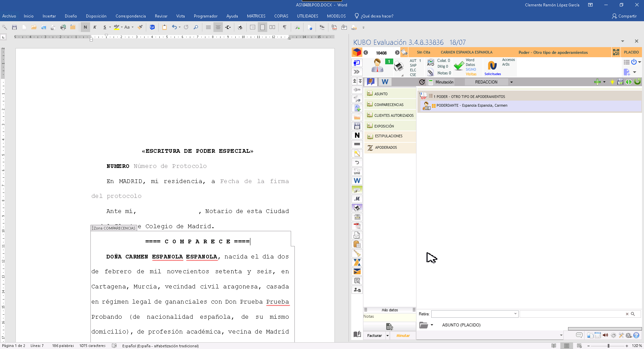This screenshot has height=349, width=644.
Task: Toggle bold N formatting button
Action: [85, 27]
